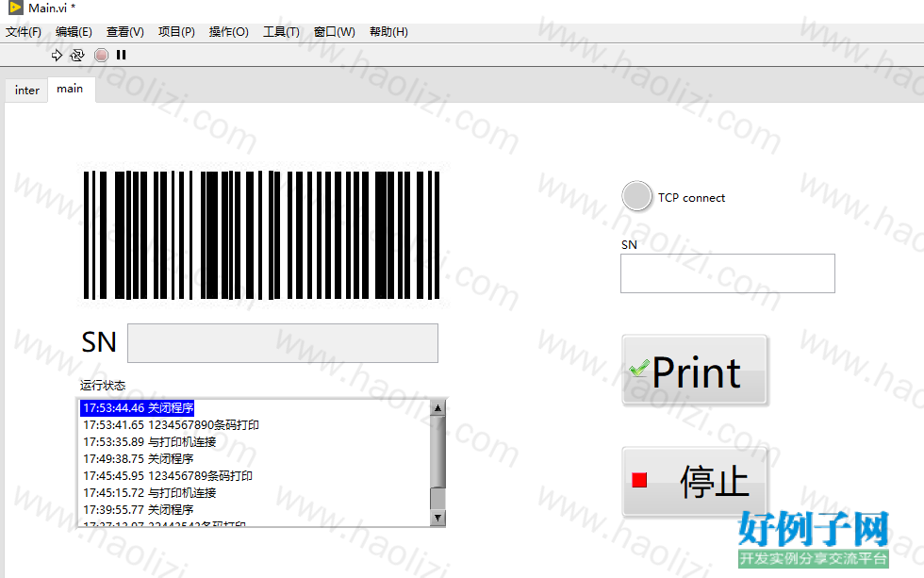Click the SN input box under TCP connect
The width and height of the screenshot is (924, 578).
[x=728, y=273]
